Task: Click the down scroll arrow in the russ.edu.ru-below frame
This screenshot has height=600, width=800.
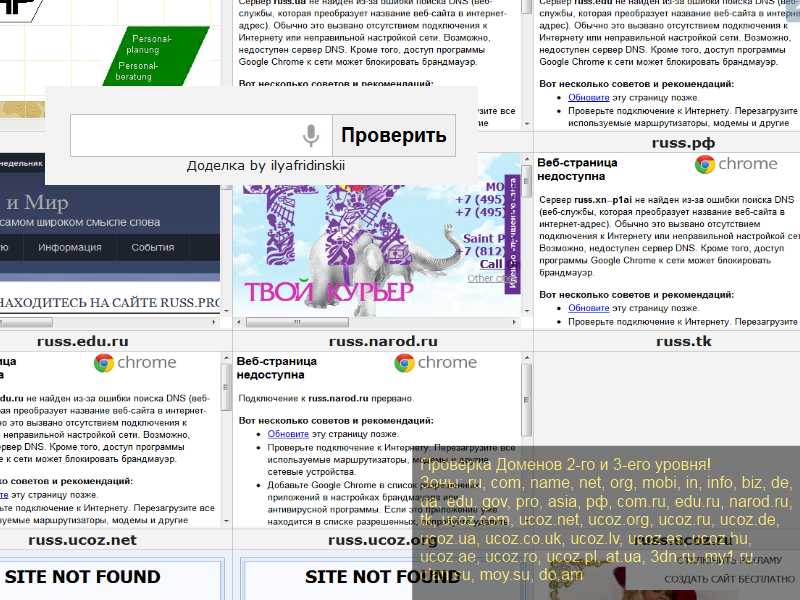Action: coord(227,521)
